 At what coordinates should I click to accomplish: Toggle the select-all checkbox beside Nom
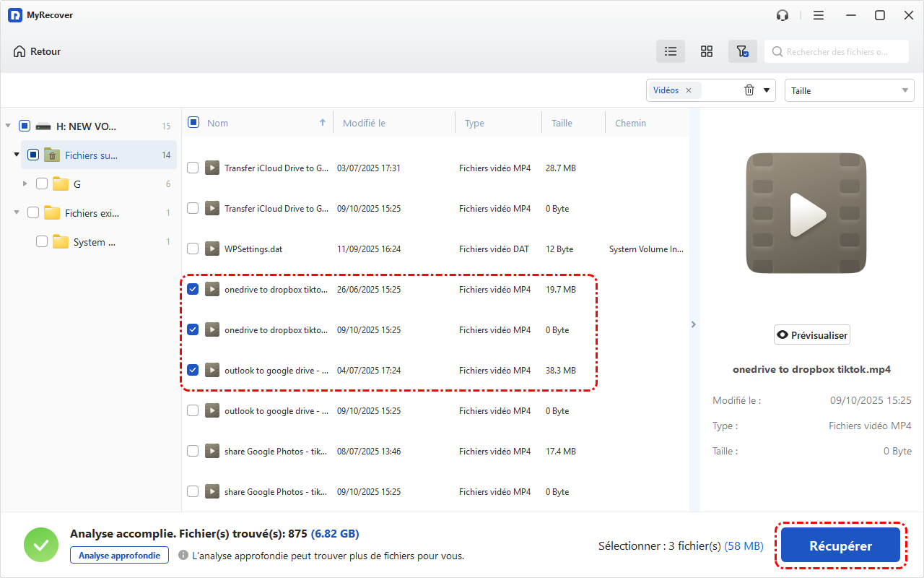(193, 122)
